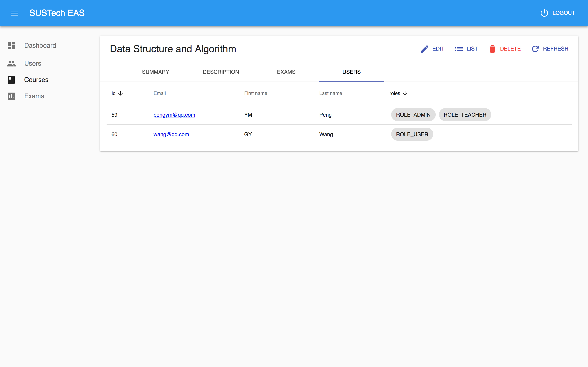This screenshot has width=588, height=367.
Task: Click the Courses book icon
Action: [x=11, y=80]
